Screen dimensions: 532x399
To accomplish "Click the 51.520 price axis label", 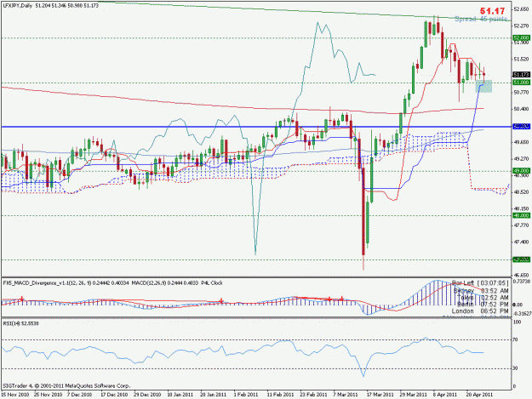I will click(522, 59).
